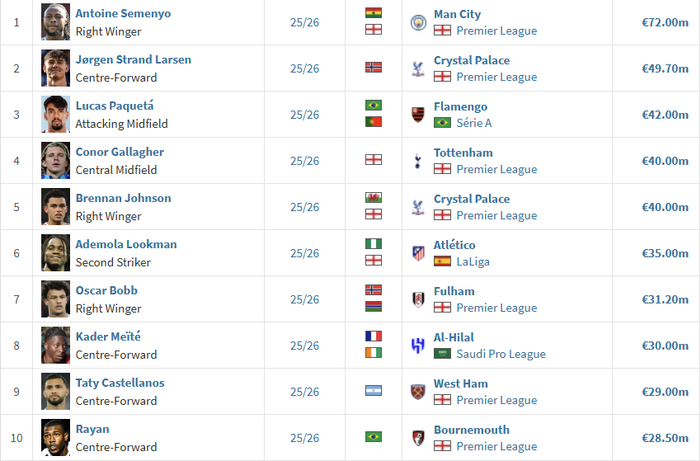Click Lucas Paquetá's player photo
700x461 pixels.
[x=56, y=114]
